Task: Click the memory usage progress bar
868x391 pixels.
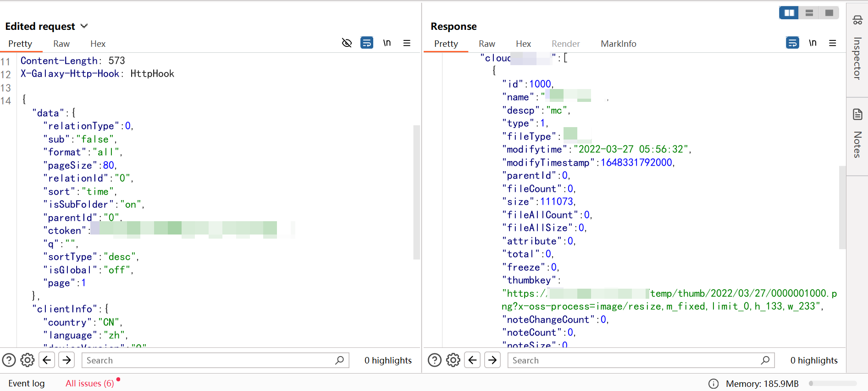Action: coord(833,384)
